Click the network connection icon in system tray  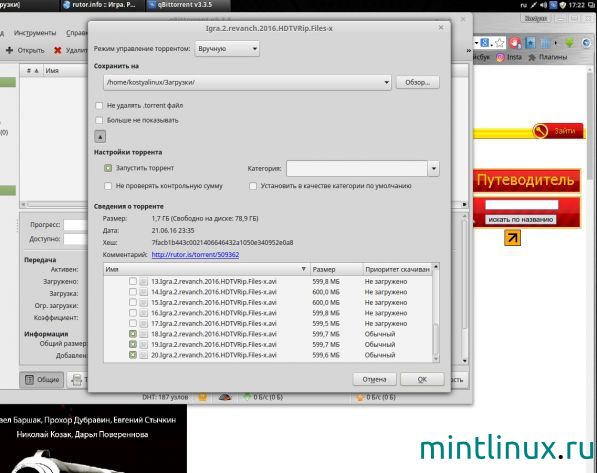533,5
